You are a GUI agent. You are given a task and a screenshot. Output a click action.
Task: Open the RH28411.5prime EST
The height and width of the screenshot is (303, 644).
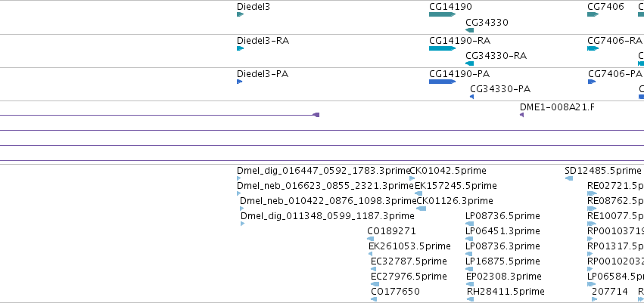coord(506,292)
